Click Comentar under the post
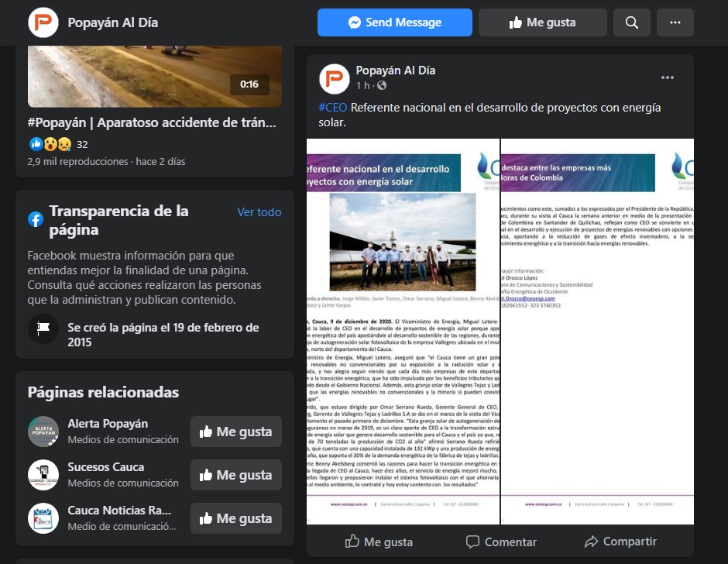This screenshot has height=564, width=728. pyautogui.click(x=501, y=542)
